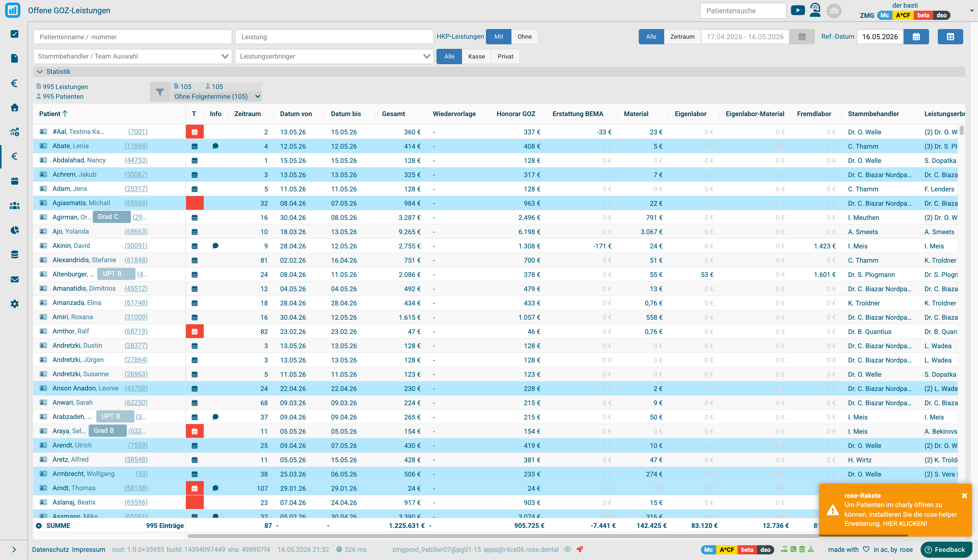This screenshot has width=978, height=560.
Task: Click the download icon in the status bar
Action: [811, 549]
